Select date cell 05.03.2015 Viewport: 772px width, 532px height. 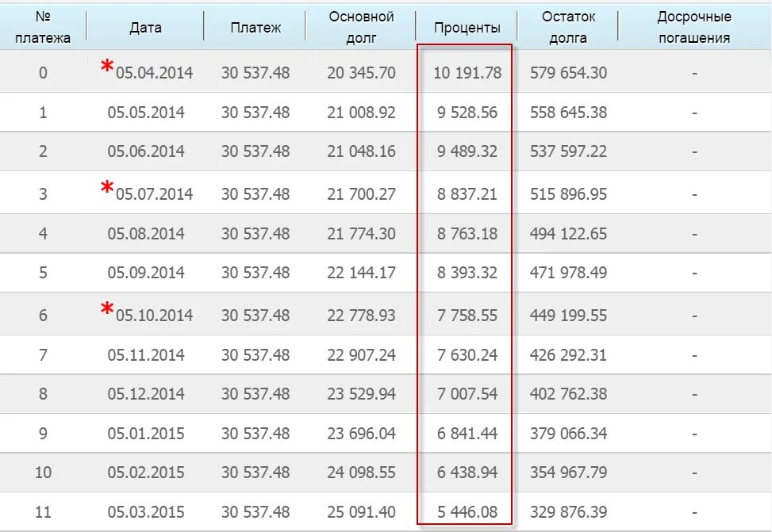(x=146, y=512)
